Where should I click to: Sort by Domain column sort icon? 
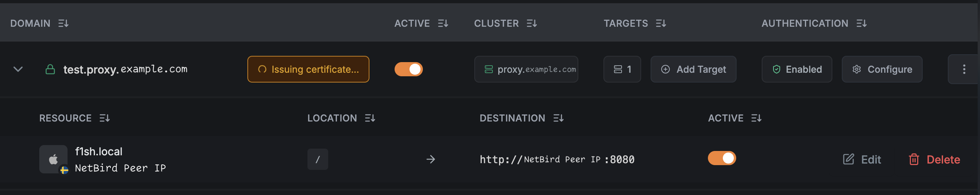tap(63, 24)
